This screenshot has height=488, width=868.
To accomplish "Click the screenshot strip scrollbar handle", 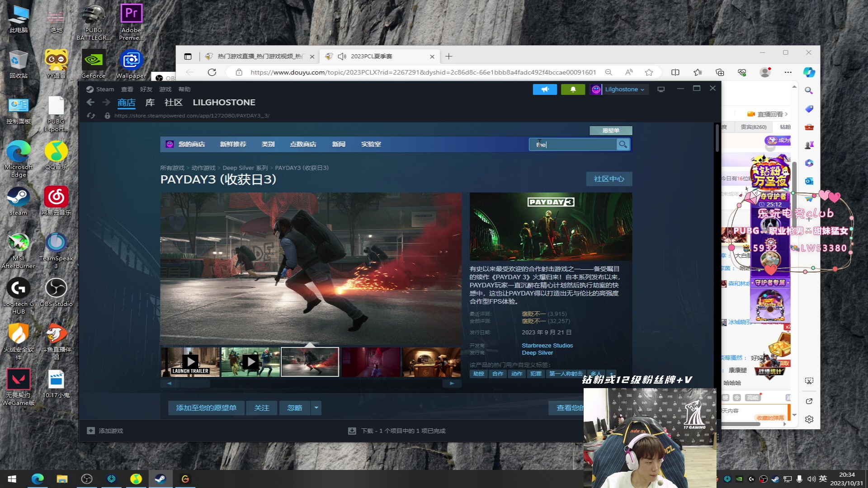I will 194,383.
